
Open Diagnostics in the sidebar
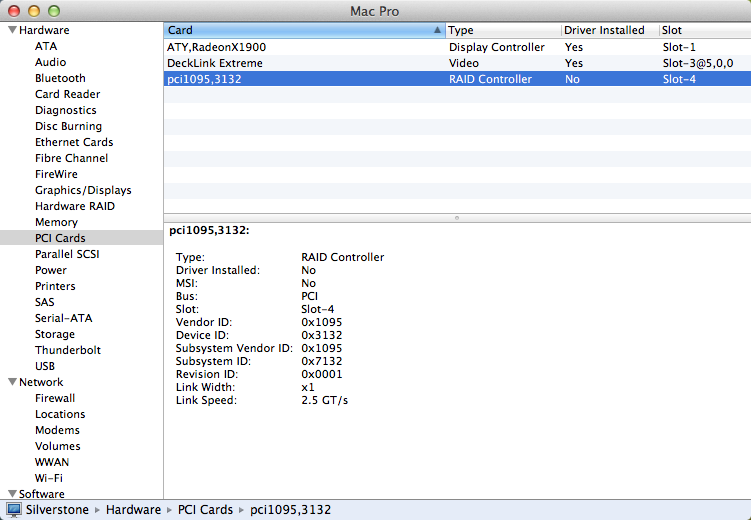[x=66, y=110]
